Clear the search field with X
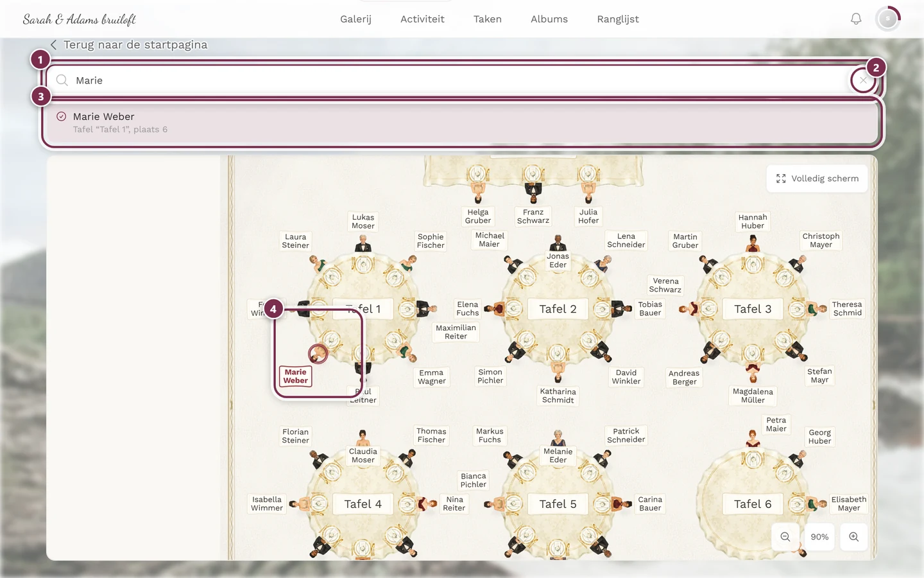The height and width of the screenshot is (578, 924). (x=863, y=80)
